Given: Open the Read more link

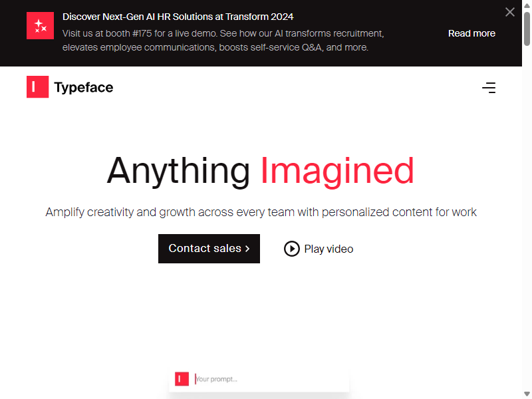Looking at the screenshot, I should pos(471,33).
